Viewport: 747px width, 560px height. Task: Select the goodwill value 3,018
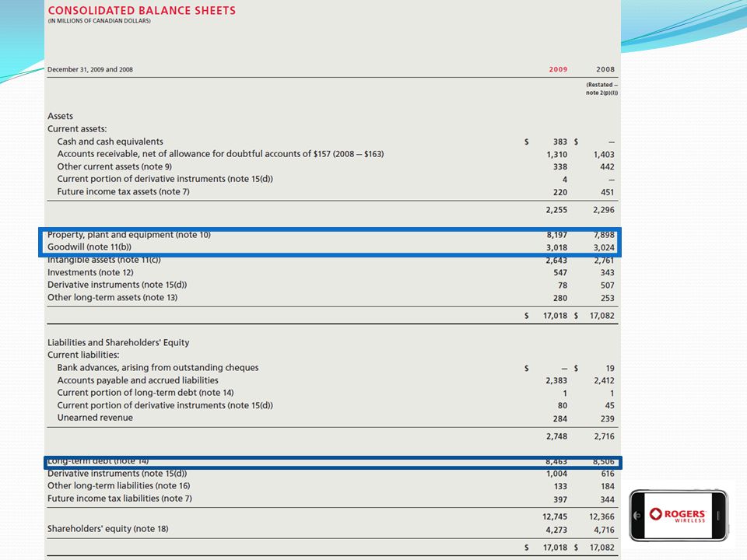pyautogui.click(x=557, y=247)
